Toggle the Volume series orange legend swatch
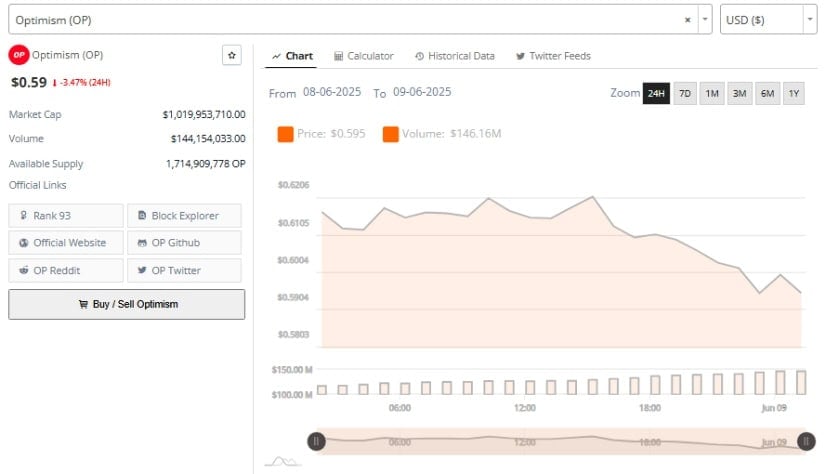825x474 pixels. click(390, 134)
